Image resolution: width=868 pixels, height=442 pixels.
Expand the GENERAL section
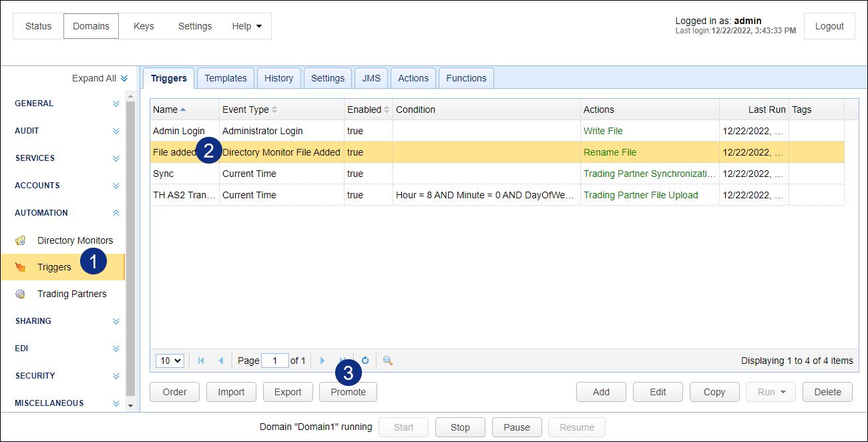(x=116, y=103)
